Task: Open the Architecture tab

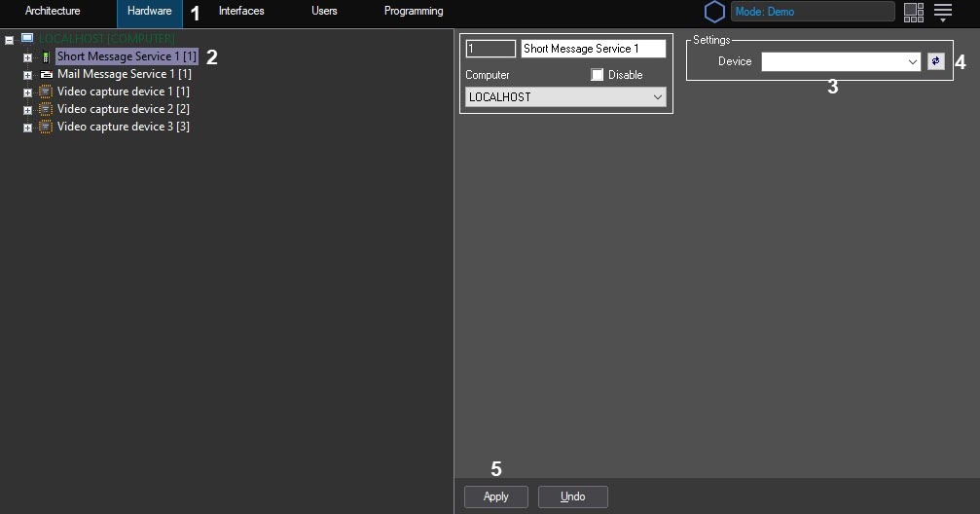Action: pos(53,11)
